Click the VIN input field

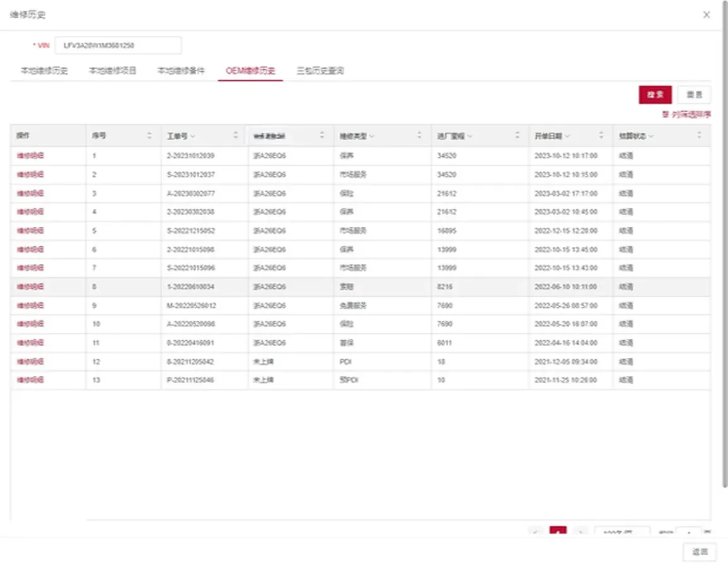pos(118,45)
